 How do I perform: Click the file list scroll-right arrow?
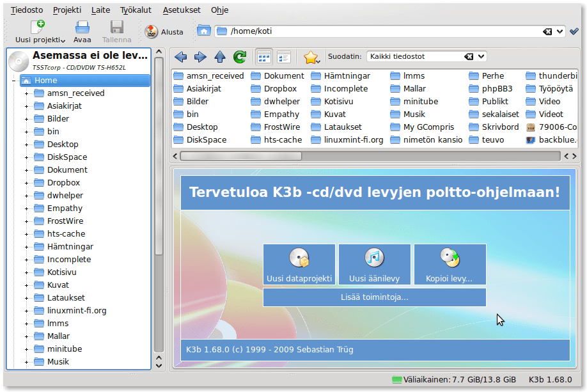(x=574, y=156)
